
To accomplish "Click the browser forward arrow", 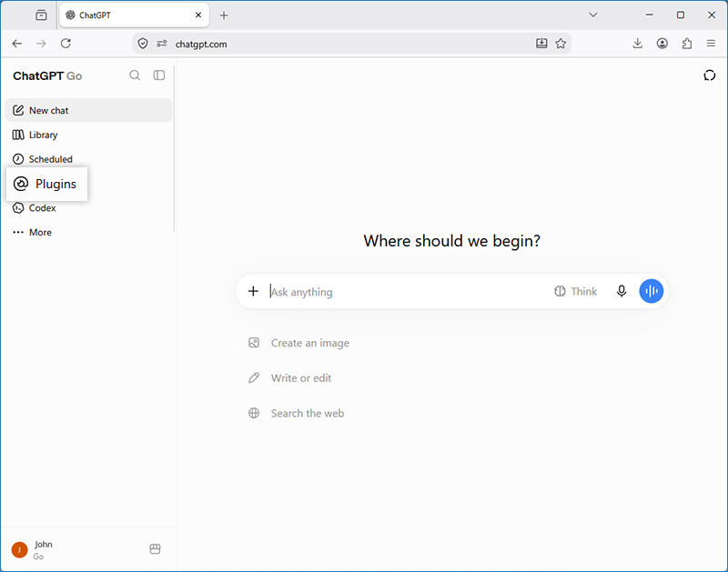I will (x=41, y=44).
